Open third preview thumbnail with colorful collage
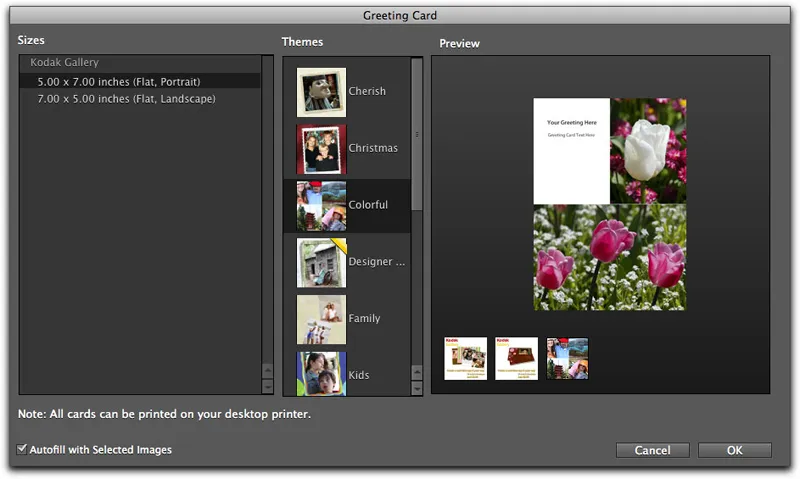The height and width of the screenshot is (479, 800). point(567,358)
